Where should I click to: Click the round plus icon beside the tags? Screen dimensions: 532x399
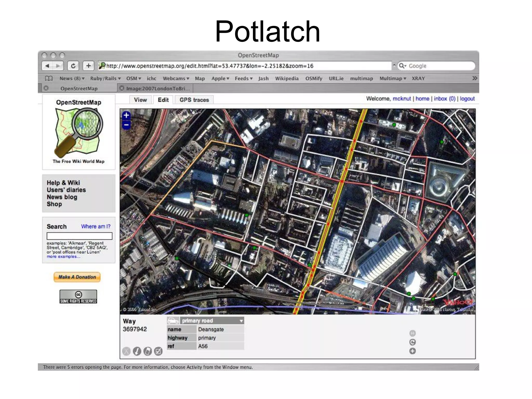click(413, 351)
